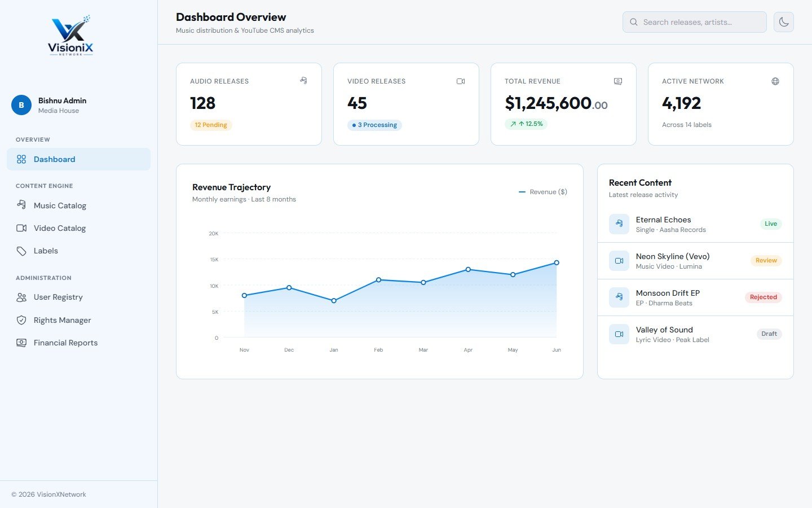Select Rights Manager in sidebar
The width and height of the screenshot is (812, 508).
pos(78,320)
